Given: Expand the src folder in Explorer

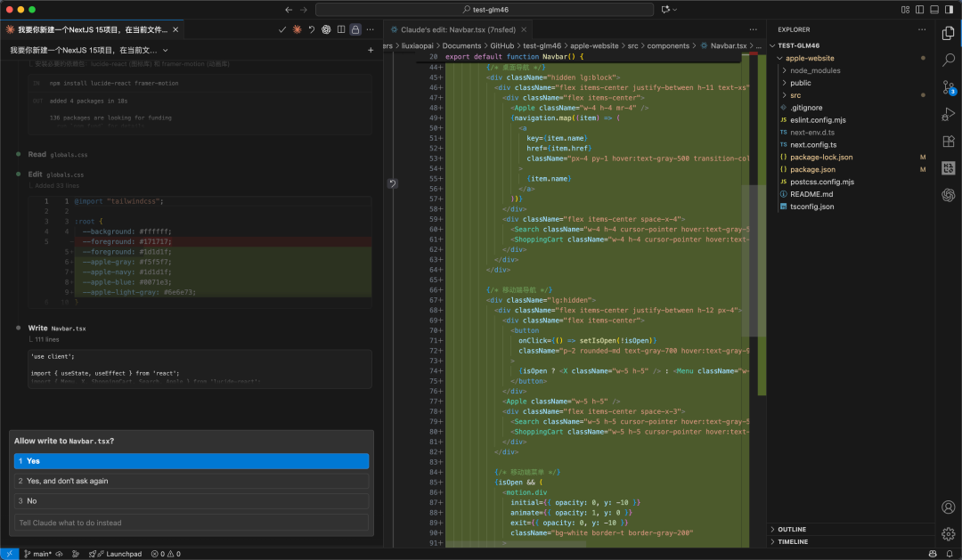Looking at the screenshot, I should click(795, 94).
